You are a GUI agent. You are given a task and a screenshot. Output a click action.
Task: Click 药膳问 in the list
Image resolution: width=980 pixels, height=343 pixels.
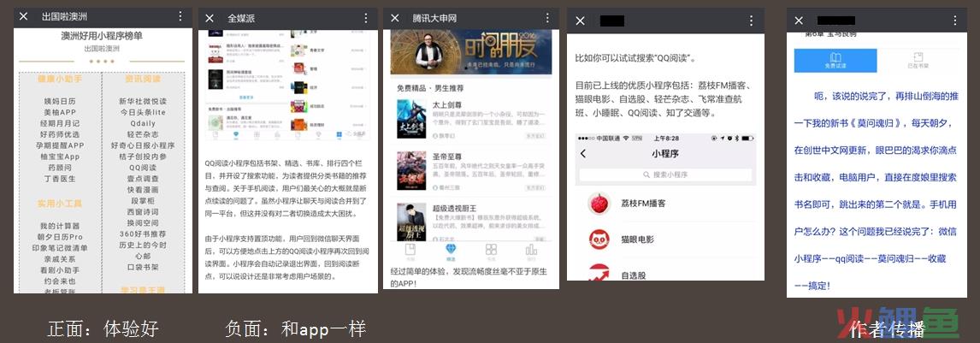coord(59,168)
